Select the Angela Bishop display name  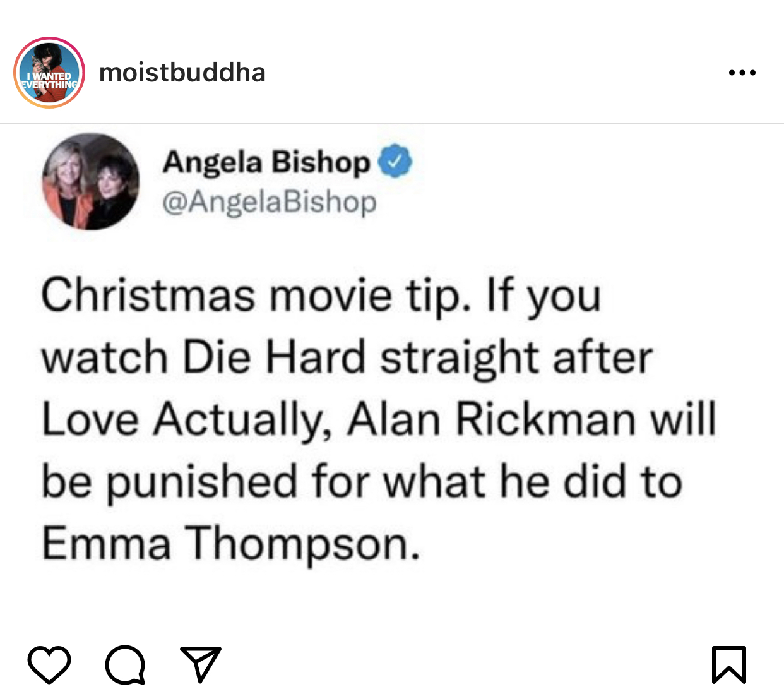tap(266, 162)
